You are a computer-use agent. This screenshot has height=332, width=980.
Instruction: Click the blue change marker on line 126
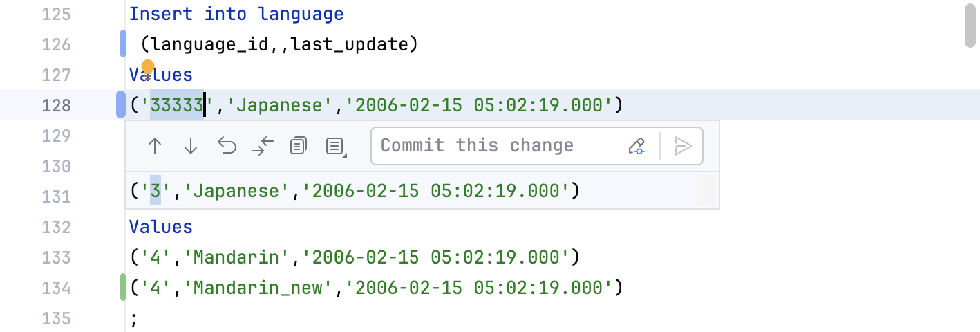pos(123,44)
